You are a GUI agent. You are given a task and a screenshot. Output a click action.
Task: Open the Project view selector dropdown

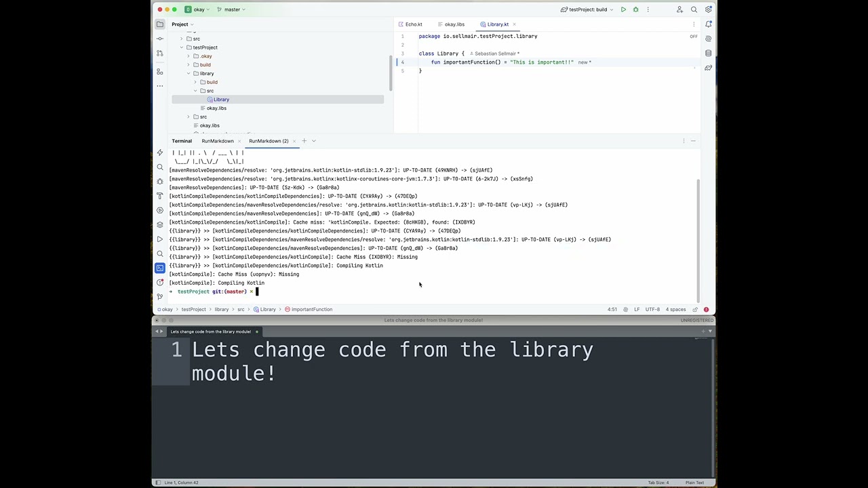182,24
